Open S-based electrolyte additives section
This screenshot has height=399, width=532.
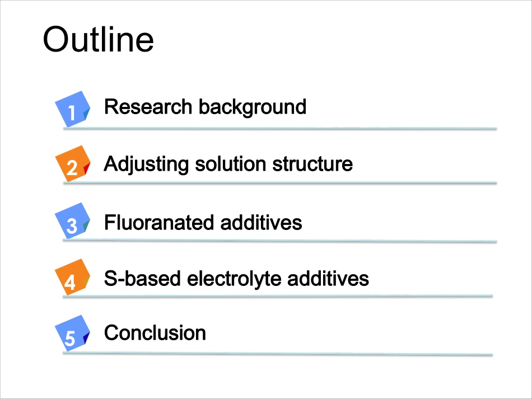[236, 279]
